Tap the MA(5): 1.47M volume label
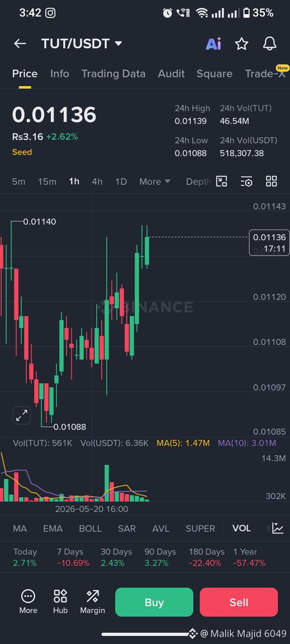This screenshot has width=290, height=644. pyautogui.click(x=183, y=443)
